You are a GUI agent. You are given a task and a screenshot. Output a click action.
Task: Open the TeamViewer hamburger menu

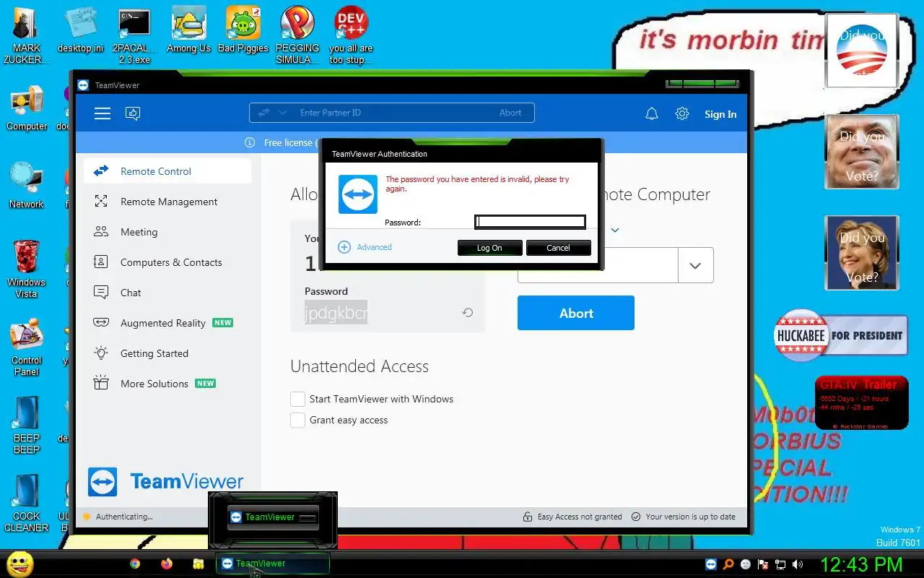pos(103,113)
